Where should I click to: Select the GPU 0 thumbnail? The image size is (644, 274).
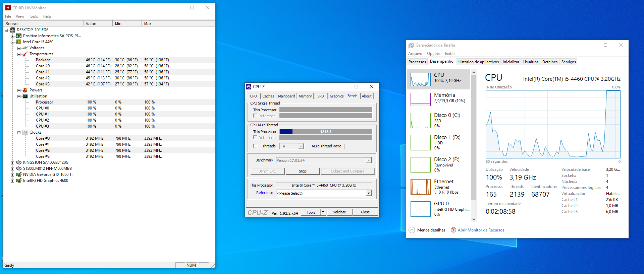click(421, 209)
